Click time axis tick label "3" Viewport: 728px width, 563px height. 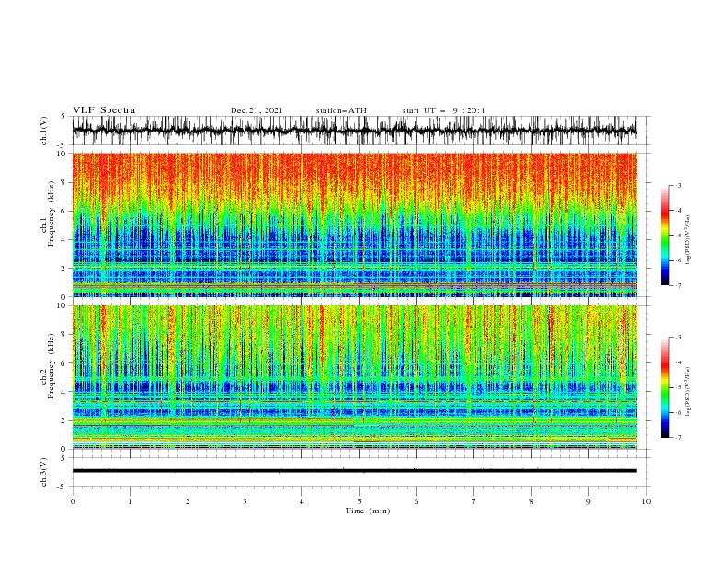coord(245,501)
